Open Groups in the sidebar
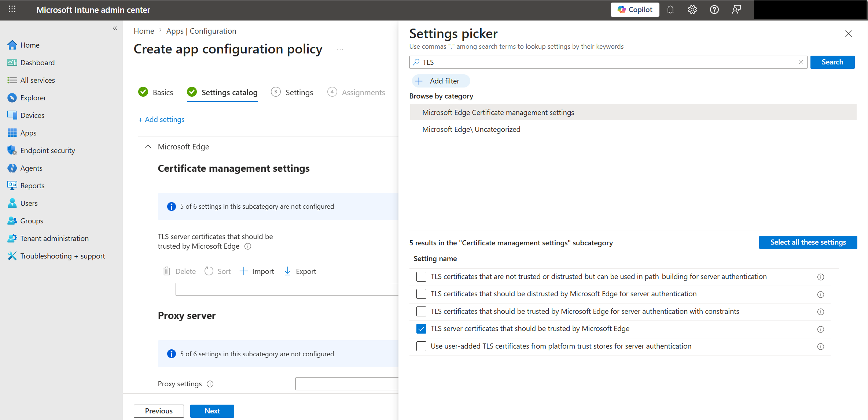This screenshot has height=420, width=868. 32,221
